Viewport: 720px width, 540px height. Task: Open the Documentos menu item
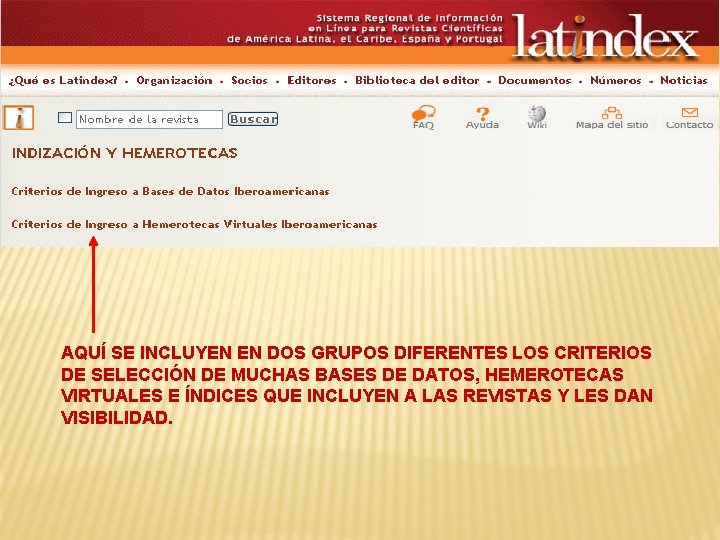click(535, 80)
